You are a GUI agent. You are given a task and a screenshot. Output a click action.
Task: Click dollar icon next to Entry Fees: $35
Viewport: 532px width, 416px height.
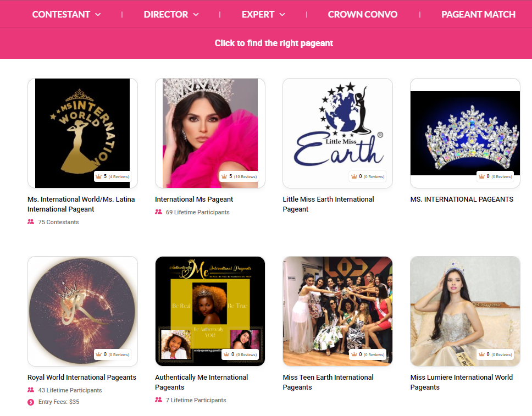pos(31,402)
